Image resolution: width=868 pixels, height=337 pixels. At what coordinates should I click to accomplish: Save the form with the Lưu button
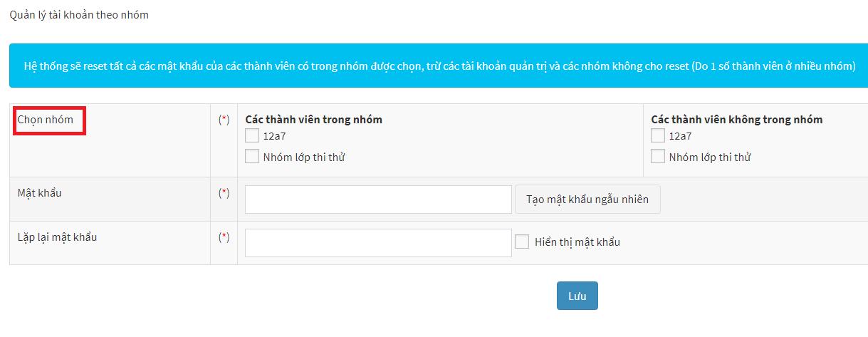577,296
